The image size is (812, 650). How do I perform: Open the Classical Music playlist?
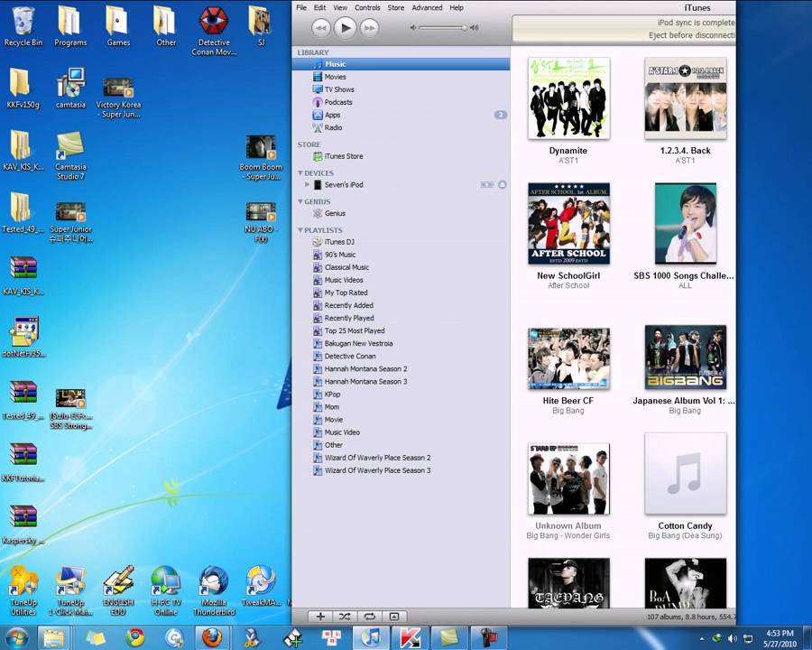[x=401, y=267]
